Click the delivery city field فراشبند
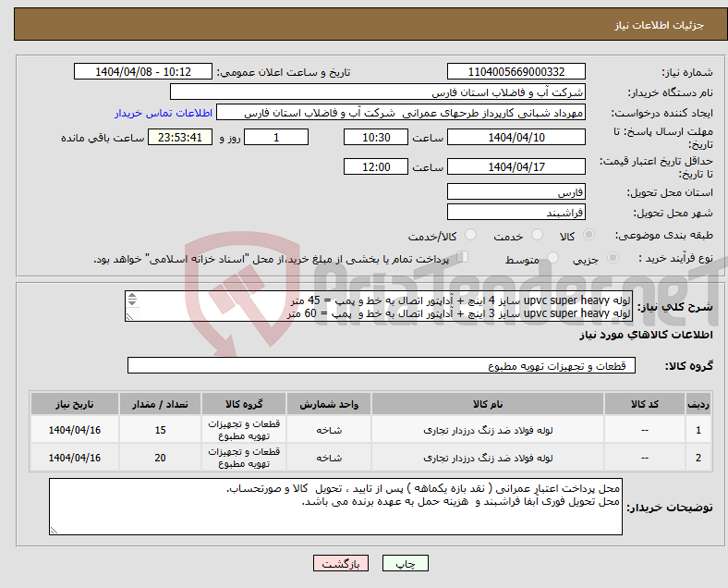This screenshot has height=588, width=728. click(x=516, y=212)
